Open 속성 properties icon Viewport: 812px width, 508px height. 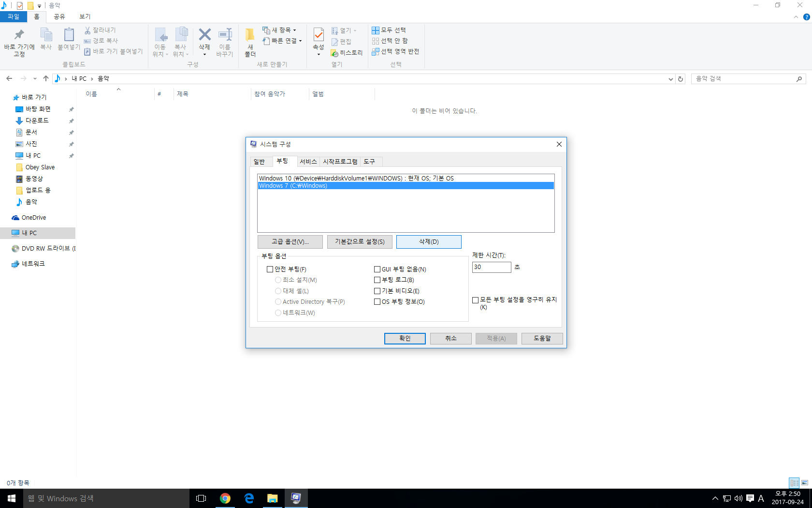[x=319, y=35]
